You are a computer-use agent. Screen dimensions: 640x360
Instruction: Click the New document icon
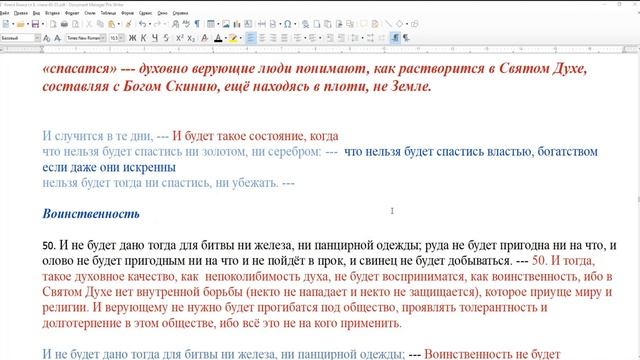pos(6,24)
